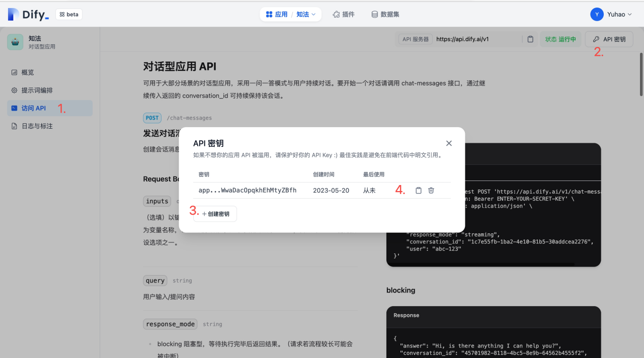Open 日志与标注 from the sidebar
Image resolution: width=644 pixels, height=358 pixels.
(36, 126)
